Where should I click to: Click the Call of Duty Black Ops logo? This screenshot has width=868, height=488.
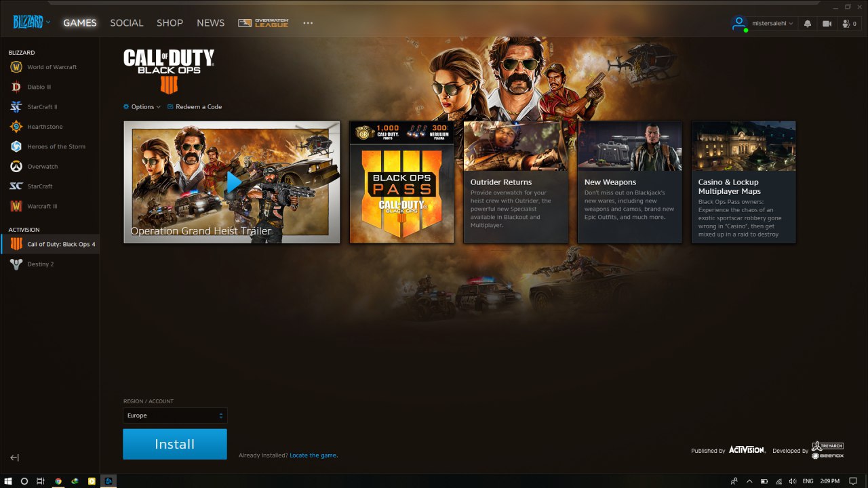pyautogui.click(x=169, y=71)
